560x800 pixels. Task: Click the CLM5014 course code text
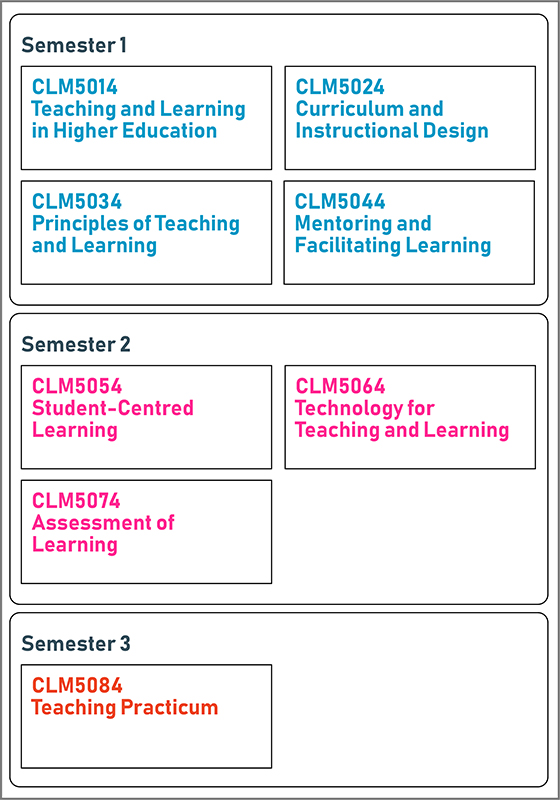[75, 87]
